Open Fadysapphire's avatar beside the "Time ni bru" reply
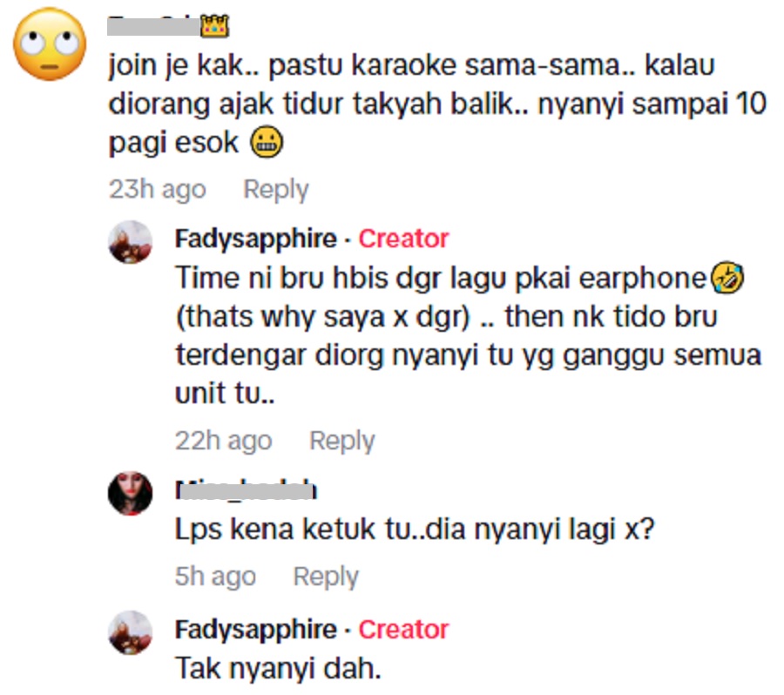This screenshot has height=695, width=784. [x=131, y=242]
